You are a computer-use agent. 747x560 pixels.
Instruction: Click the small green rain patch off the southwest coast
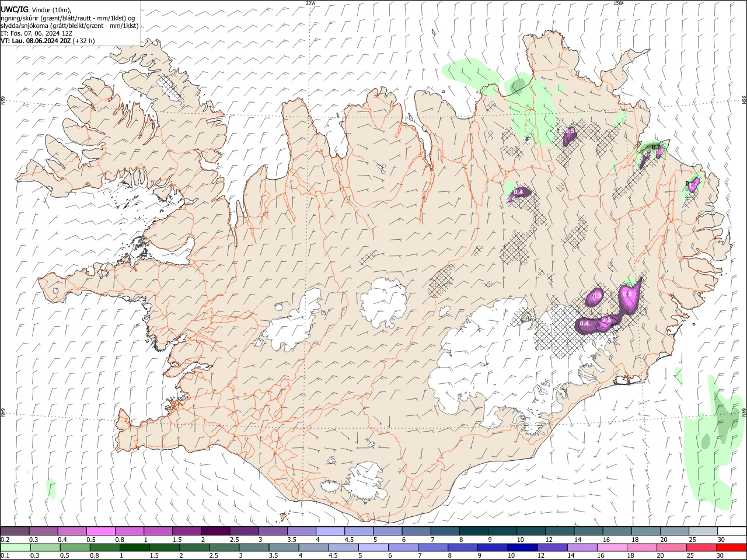(x=51, y=488)
